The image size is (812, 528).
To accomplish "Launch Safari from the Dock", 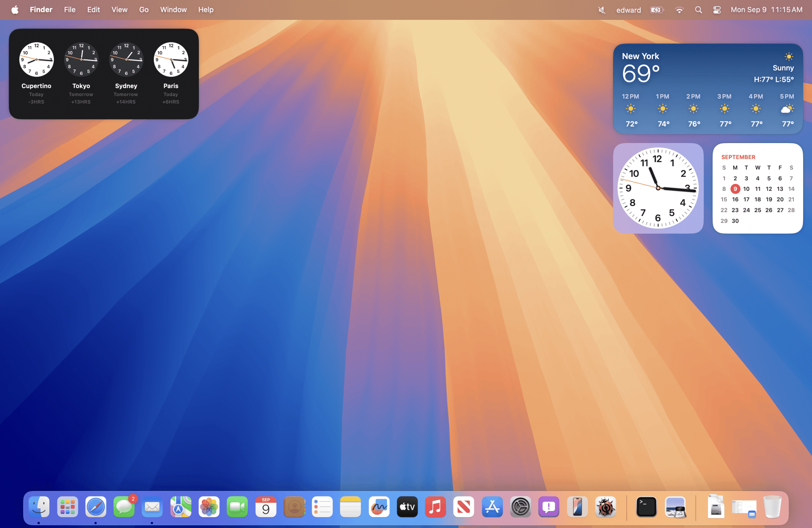I will coord(95,506).
